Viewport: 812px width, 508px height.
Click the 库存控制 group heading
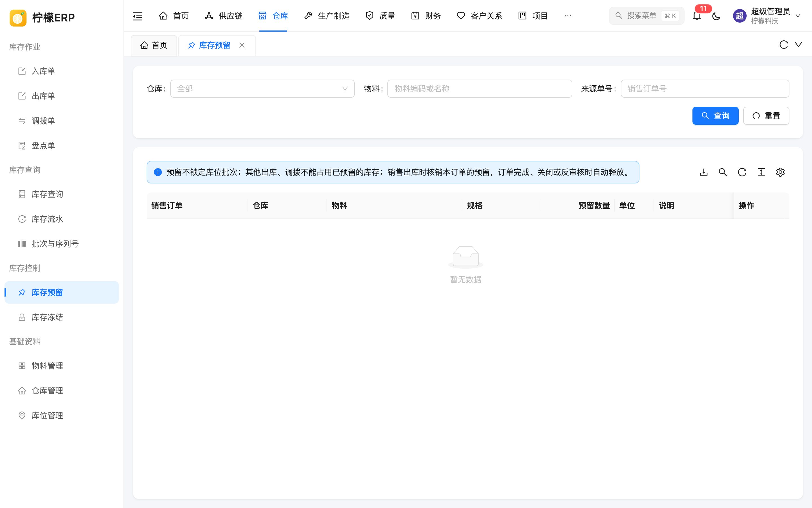click(25, 268)
